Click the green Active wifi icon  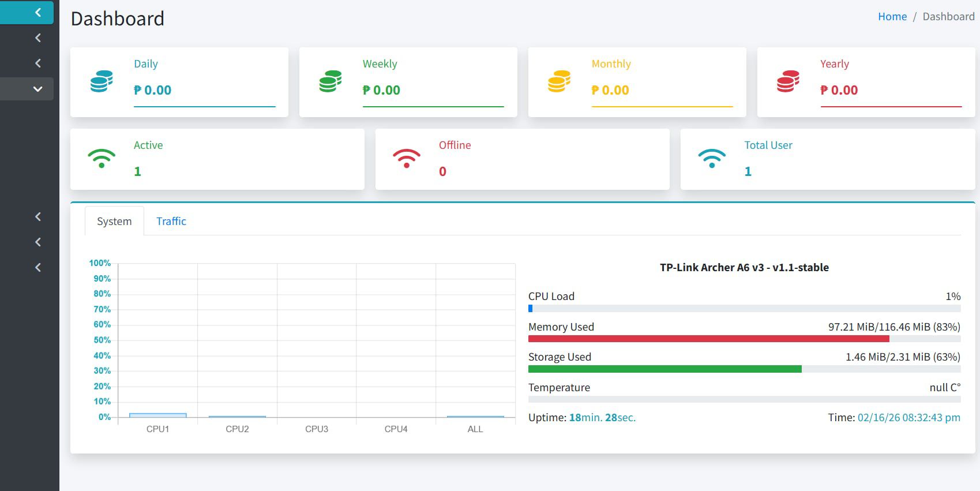[102, 159]
